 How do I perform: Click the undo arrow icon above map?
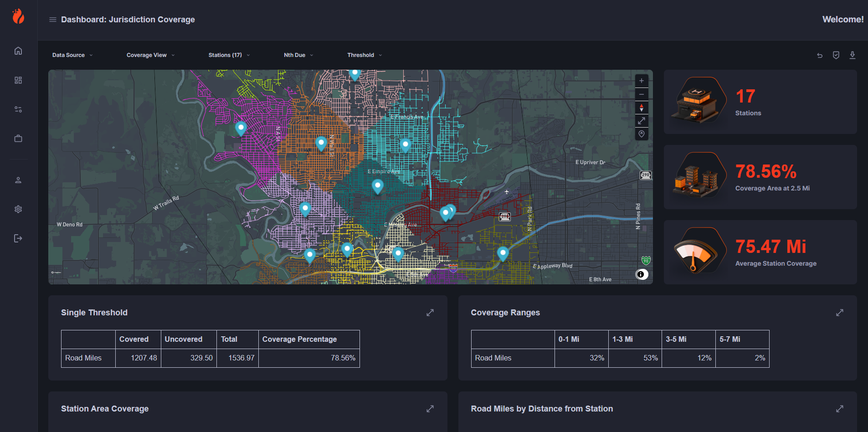pos(820,55)
